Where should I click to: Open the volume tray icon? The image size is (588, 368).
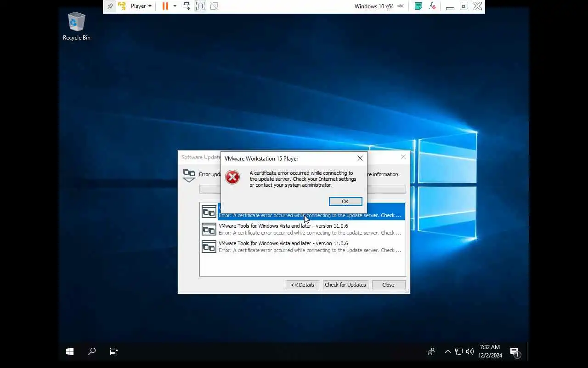(469, 351)
